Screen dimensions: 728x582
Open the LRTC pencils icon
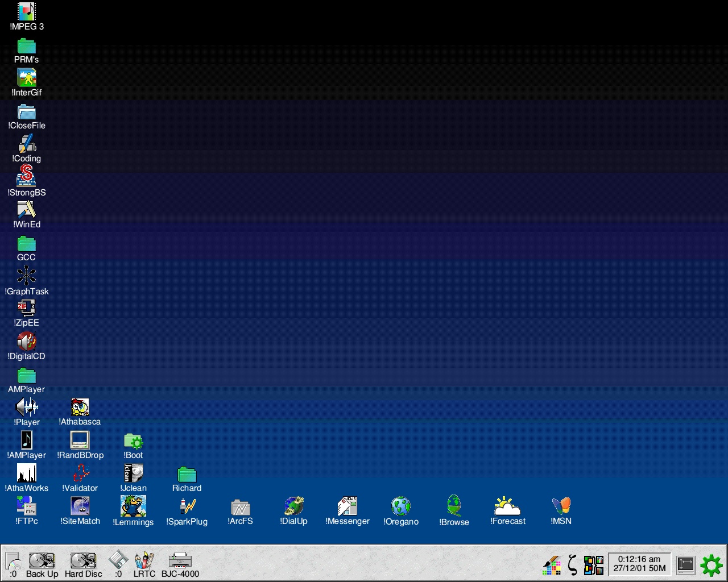tap(144, 560)
